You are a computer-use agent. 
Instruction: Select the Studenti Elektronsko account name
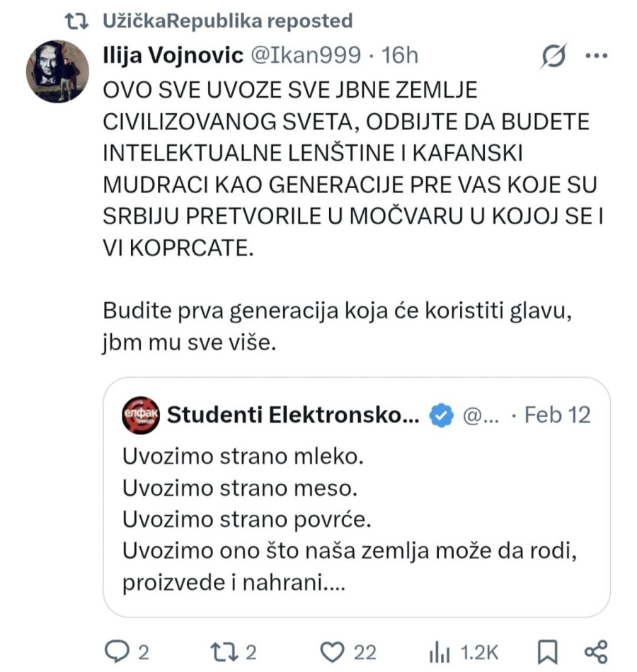coord(297,416)
